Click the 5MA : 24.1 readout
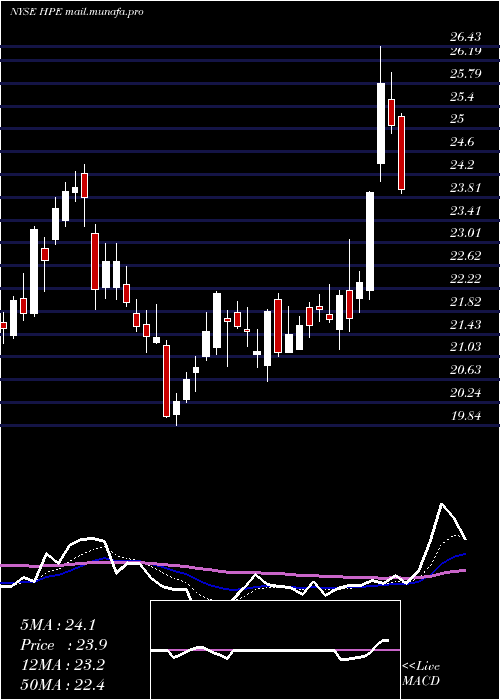 point(58,625)
